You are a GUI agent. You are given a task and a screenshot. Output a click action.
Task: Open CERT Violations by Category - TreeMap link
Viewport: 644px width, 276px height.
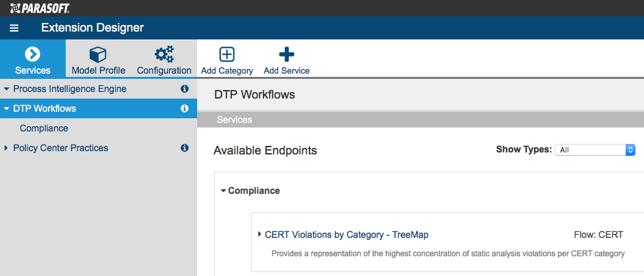tap(347, 235)
